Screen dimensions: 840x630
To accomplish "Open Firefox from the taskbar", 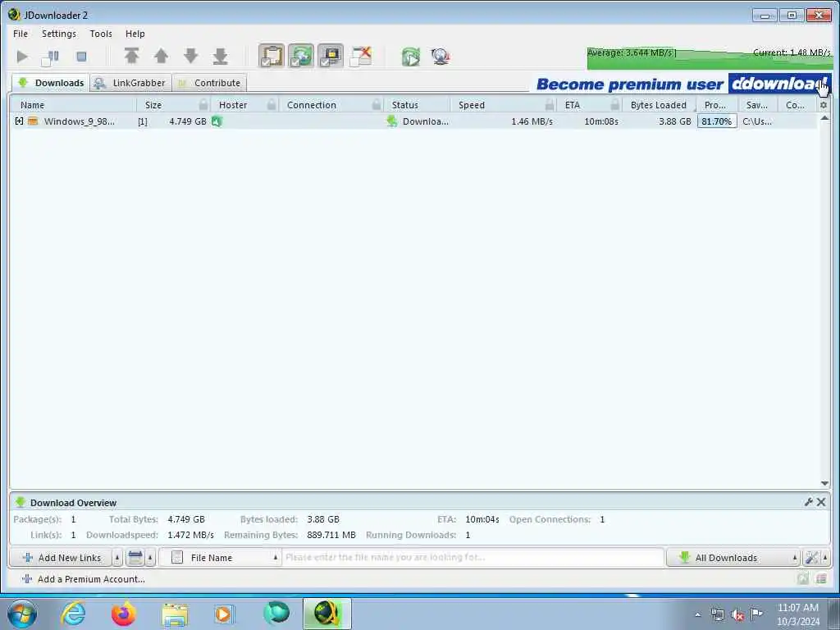I will click(123, 614).
